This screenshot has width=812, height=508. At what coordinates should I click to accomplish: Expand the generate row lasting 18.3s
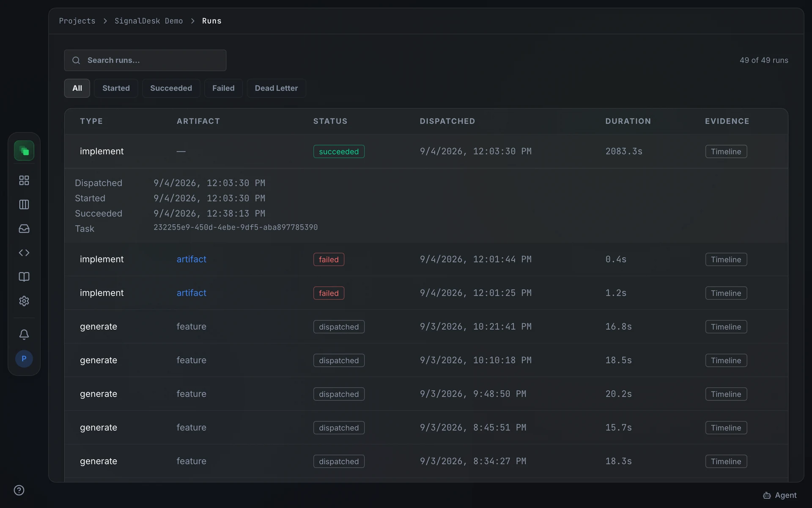[x=426, y=461]
